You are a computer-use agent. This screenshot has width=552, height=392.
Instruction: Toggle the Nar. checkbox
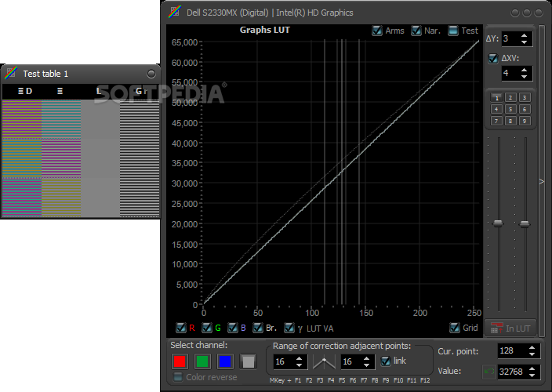pos(416,31)
